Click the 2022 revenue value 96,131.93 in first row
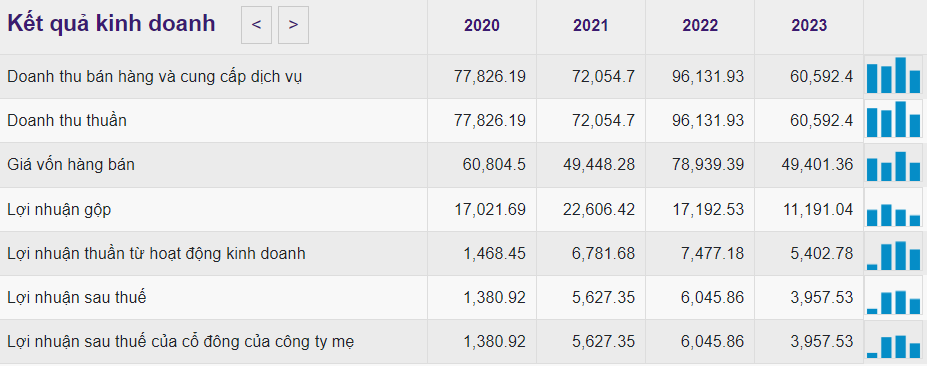The image size is (927, 366). [x=708, y=76]
